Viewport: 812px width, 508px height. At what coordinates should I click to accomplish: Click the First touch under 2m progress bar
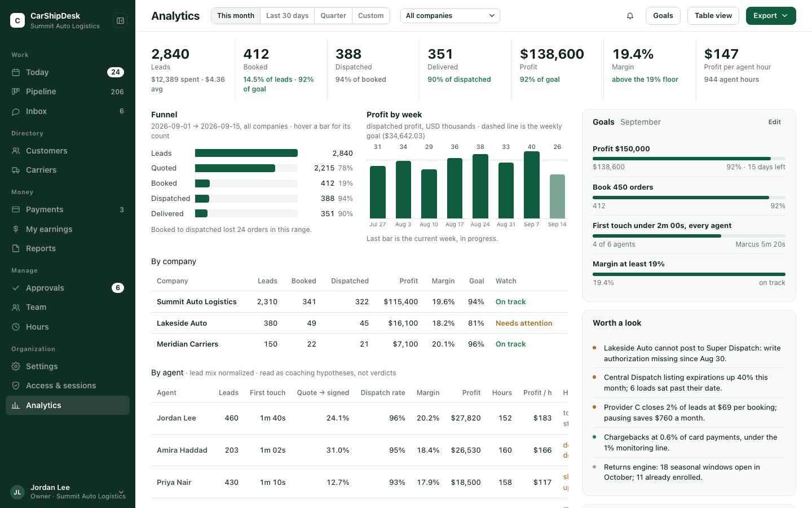(x=689, y=236)
